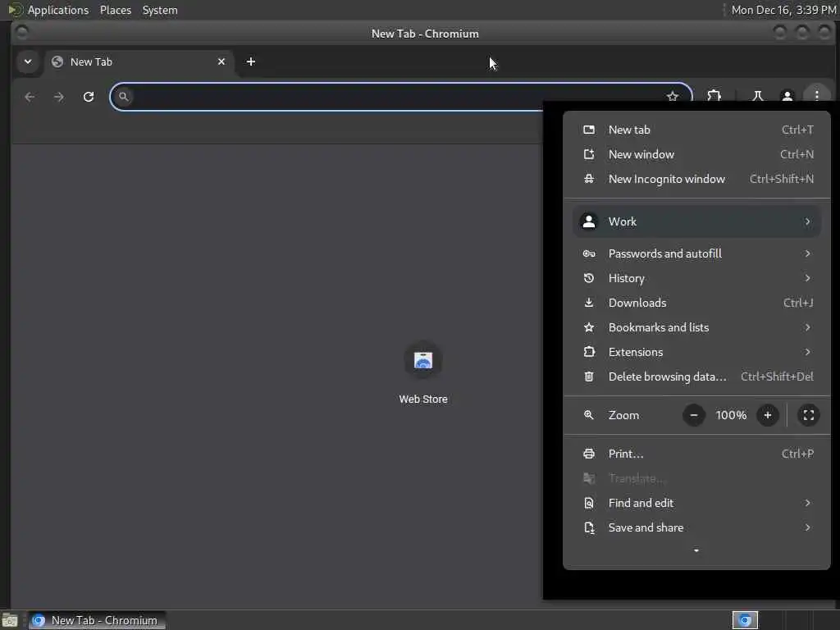The height and width of the screenshot is (630, 840).
Task: Click the printer icon in the menu
Action: pos(589,454)
